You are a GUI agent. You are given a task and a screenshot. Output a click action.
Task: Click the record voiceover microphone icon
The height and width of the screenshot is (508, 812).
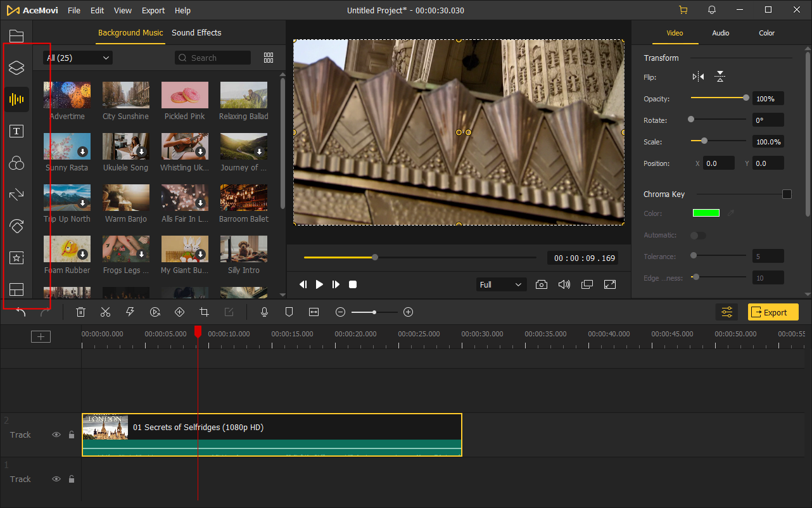(x=264, y=312)
